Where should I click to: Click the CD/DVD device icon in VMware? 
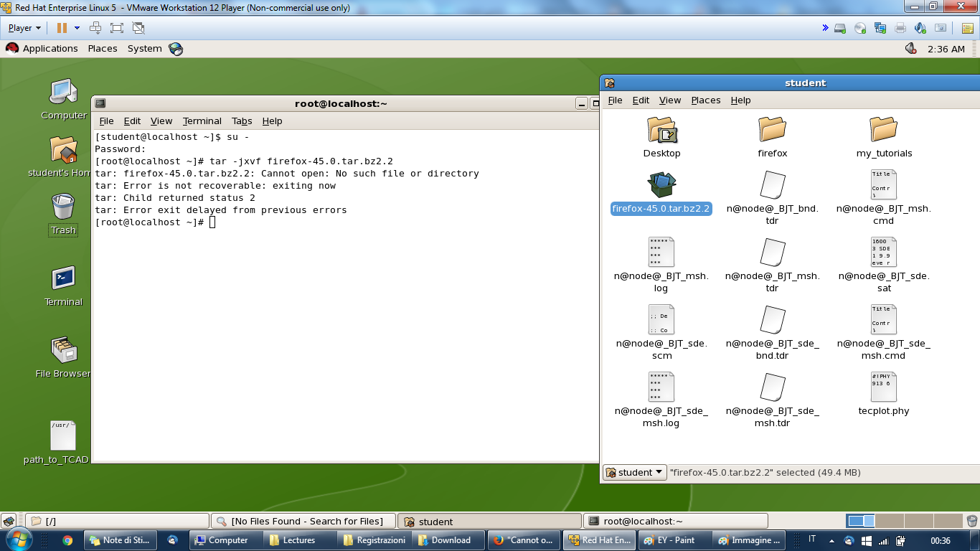(x=860, y=28)
